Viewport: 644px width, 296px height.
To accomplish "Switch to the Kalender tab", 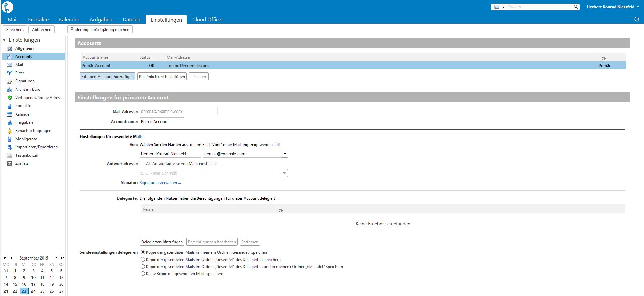I will 69,20.
